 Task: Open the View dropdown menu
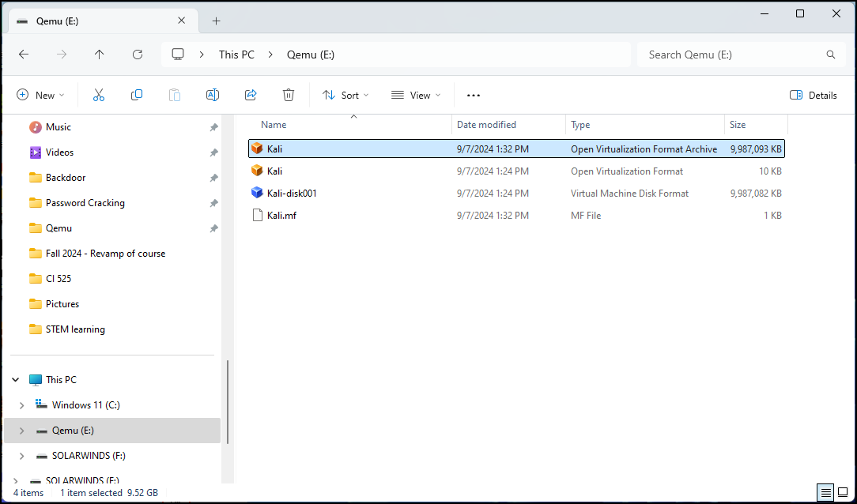tap(416, 95)
